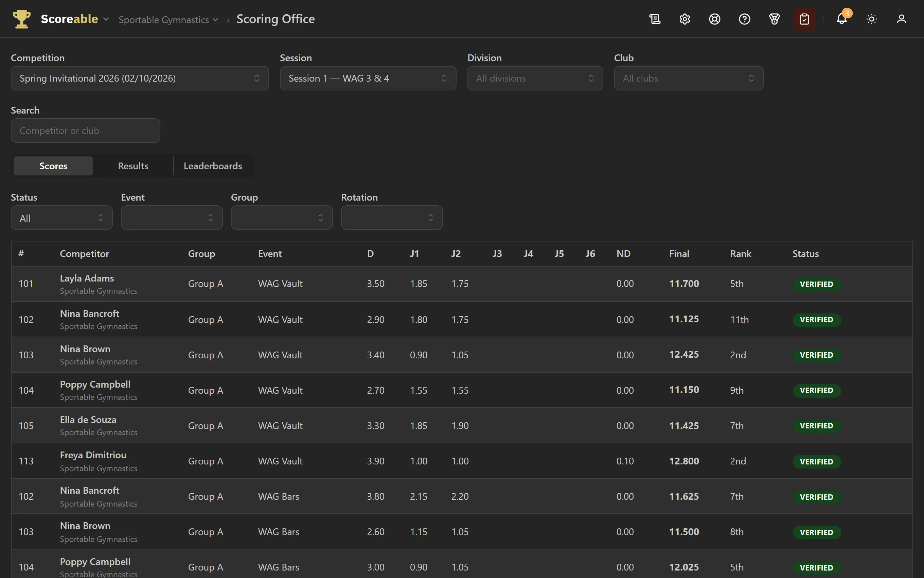924x578 pixels.
Task: Switch to the Results tab
Action: pos(133,166)
